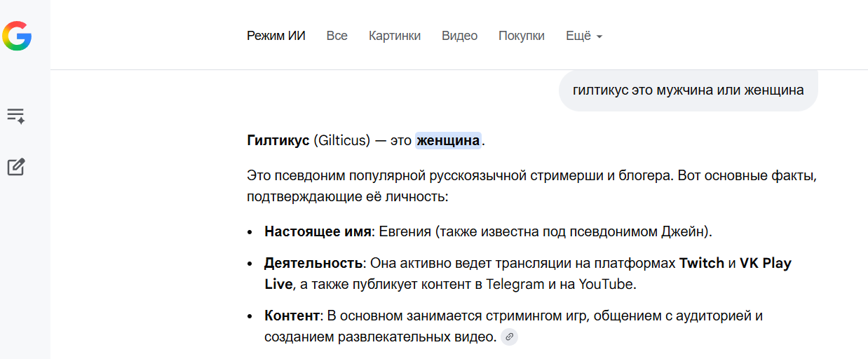Switch to the Режим ИИ tab
This screenshot has height=359, width=868.
point(276,36)
